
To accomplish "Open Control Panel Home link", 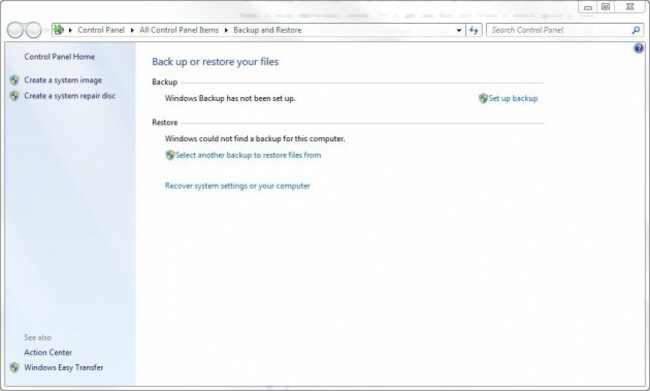I will (x=59, y=56).
